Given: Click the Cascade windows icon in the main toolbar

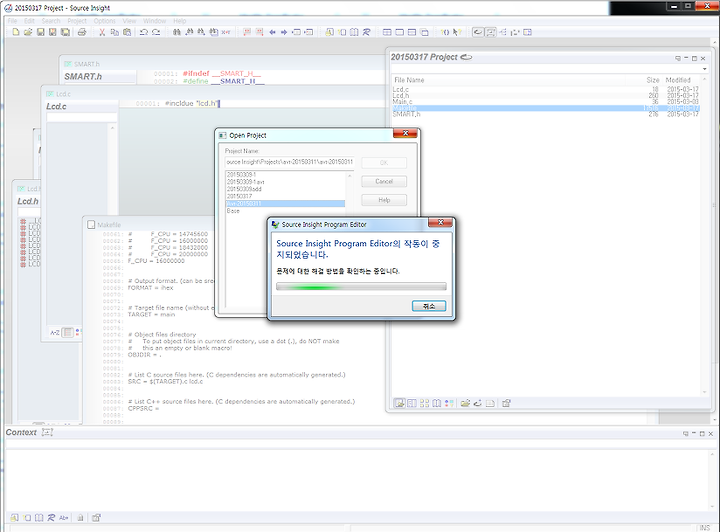Looking at the screenshot, I should [x=424, y=32].
